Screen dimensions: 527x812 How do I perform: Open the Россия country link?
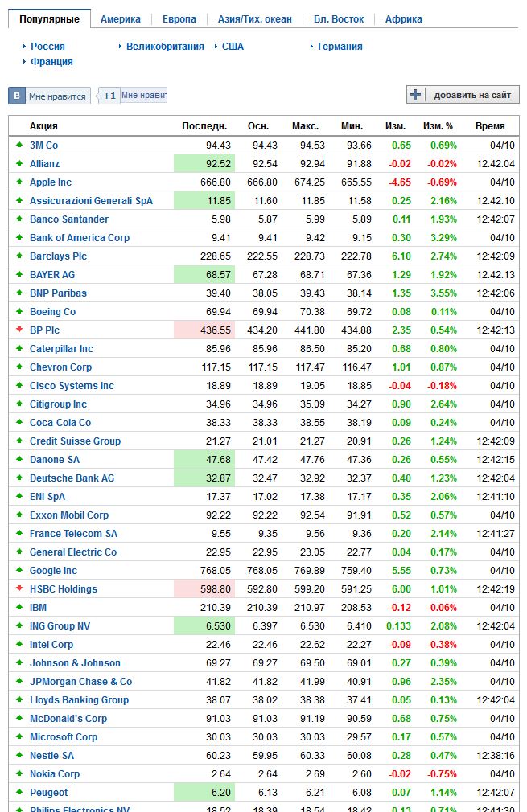click(47, 47)
